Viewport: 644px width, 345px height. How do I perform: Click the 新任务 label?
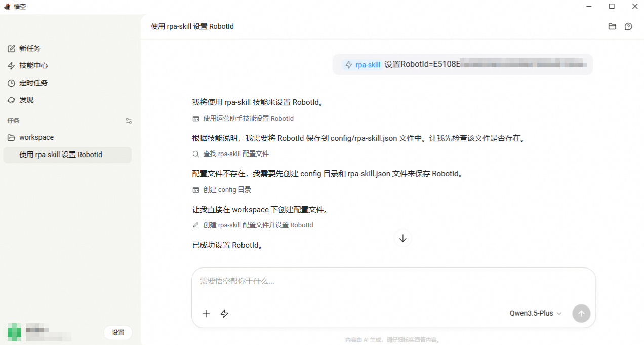30,49
